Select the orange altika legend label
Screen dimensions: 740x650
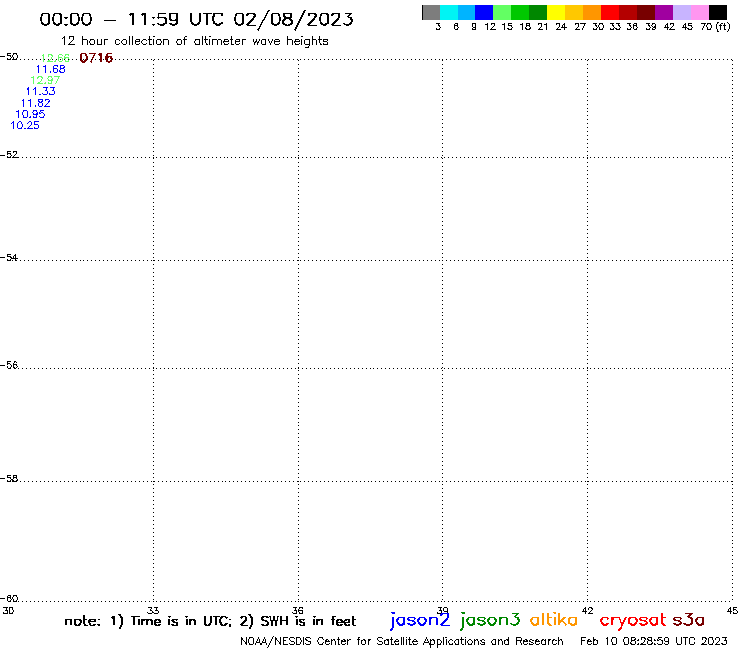(x=554, y=620)
